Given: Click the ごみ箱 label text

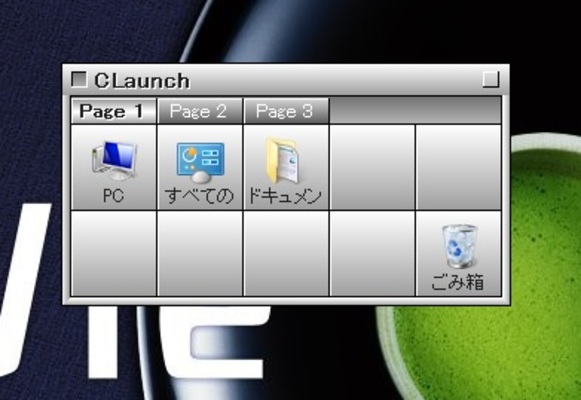Looking at the screenshot, I should pos(458,282).
